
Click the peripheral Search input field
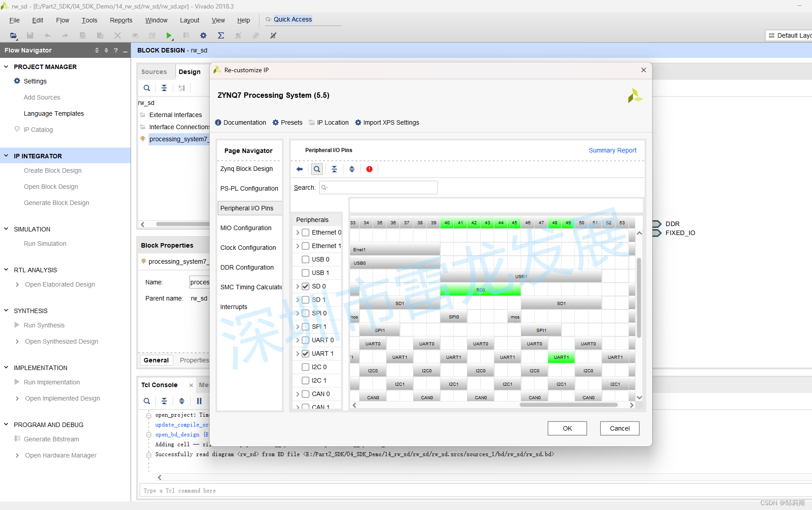(x=378, y=187)
